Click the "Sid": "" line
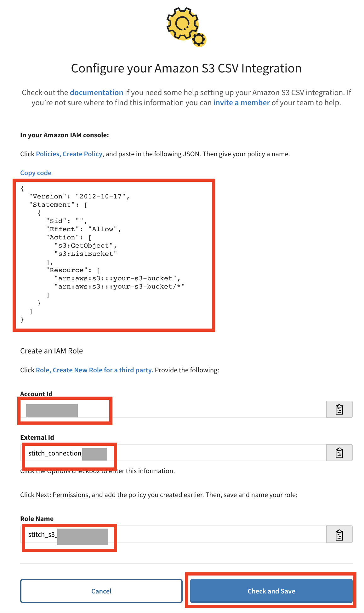 tap(66, 221)
